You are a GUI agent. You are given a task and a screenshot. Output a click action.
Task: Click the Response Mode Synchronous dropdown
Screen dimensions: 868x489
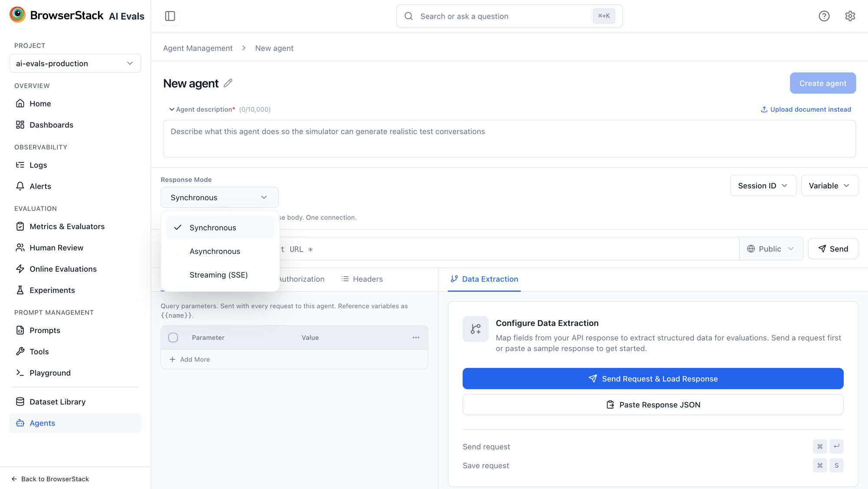pos(220,197)
